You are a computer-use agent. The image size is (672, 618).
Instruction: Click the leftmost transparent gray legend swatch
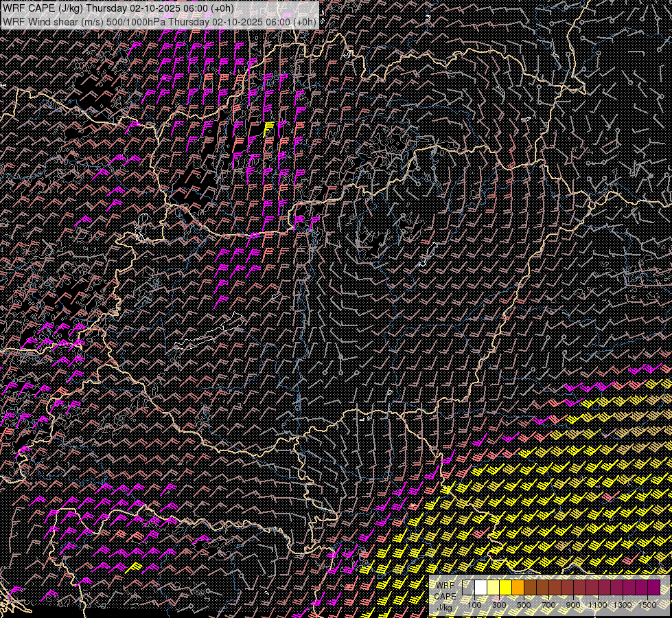pyautogui.click(x=468, y=588)
